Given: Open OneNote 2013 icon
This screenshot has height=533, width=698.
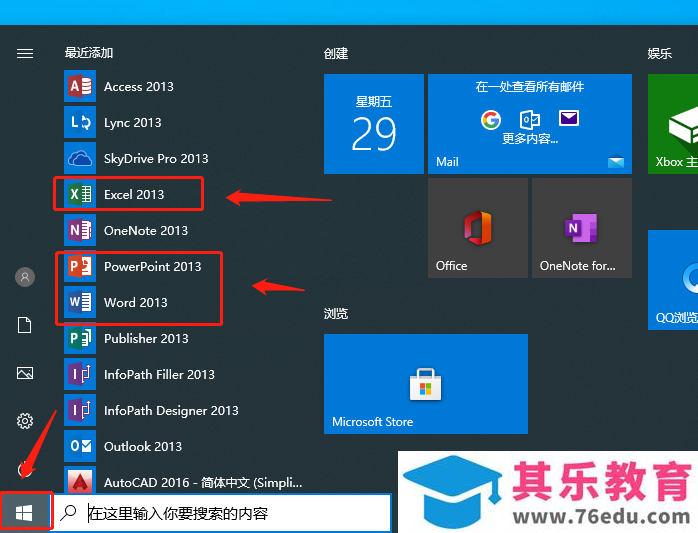Looking at the screenshot, I should tap(80, 230).
